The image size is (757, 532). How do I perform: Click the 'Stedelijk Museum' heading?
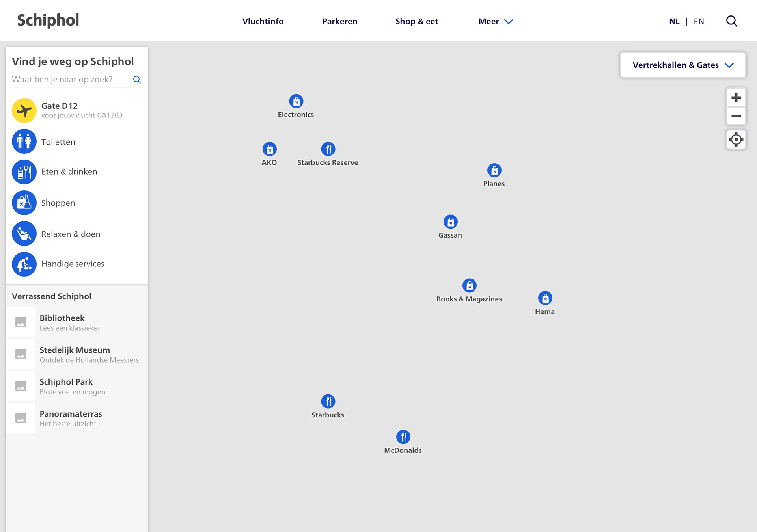[x=75, y=350]
